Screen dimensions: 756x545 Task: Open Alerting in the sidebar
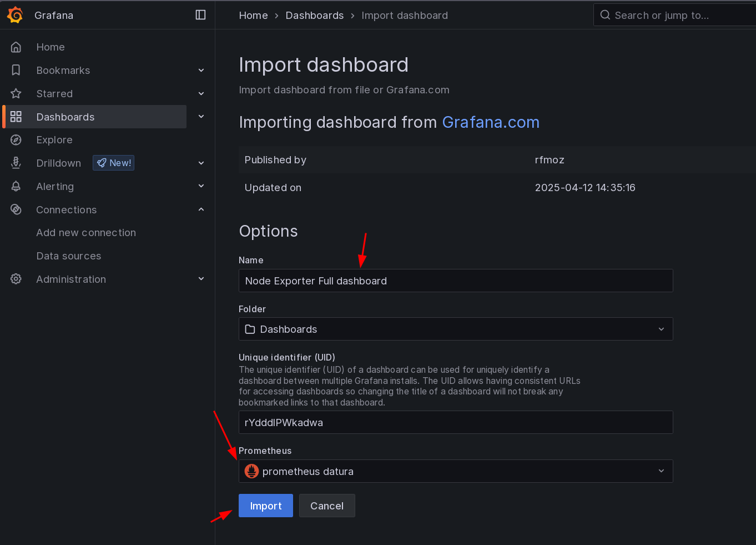55,187
